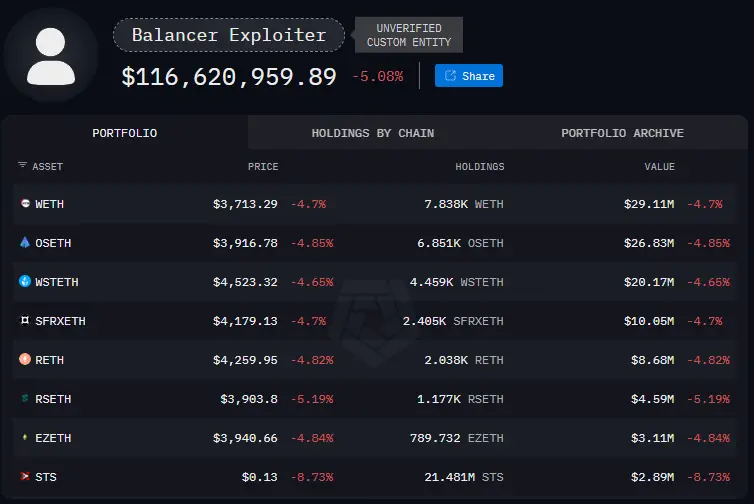
Task: Sort the table by Value column
Action: click(x=659, y=166)
